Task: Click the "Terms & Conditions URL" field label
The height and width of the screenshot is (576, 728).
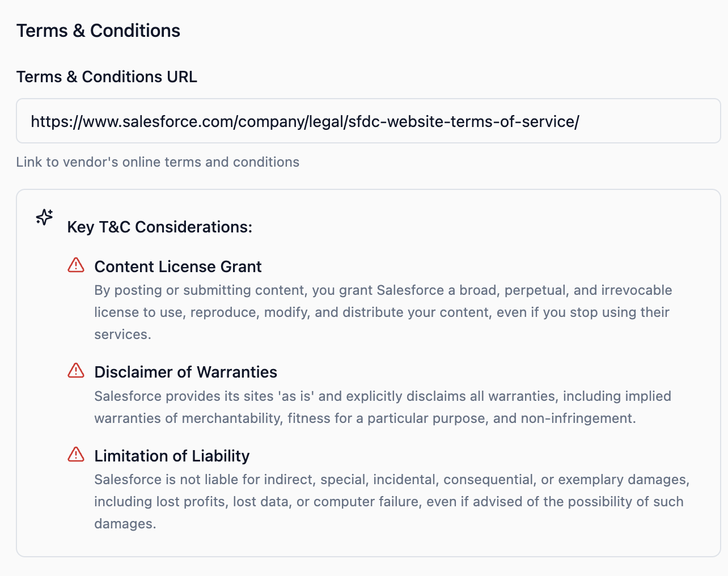Action: pos(107,77)
